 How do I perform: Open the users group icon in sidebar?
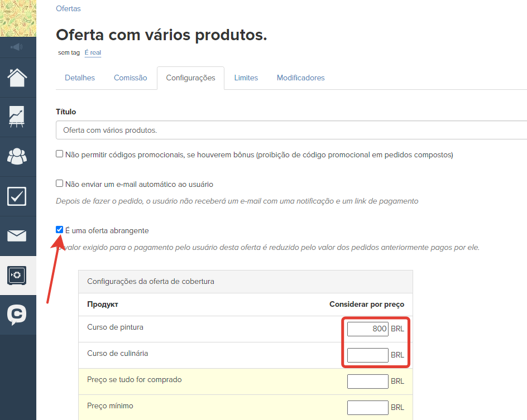click(x=17, y=157)
